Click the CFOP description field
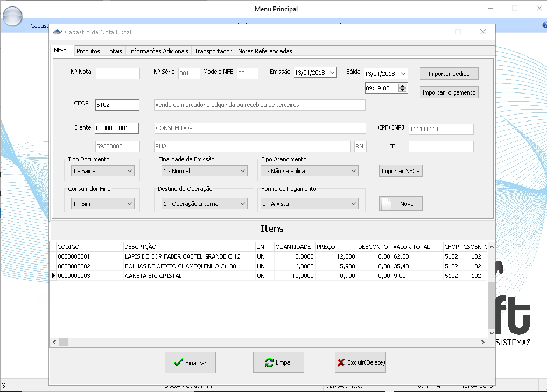The width and height of the screenshot is (547, 392). 260,105
